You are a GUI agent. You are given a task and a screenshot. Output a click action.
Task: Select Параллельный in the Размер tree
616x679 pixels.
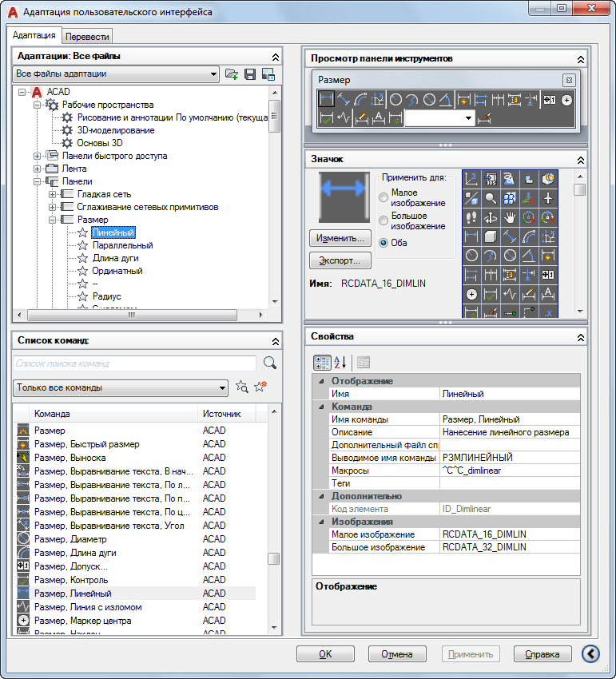point(122,245)
